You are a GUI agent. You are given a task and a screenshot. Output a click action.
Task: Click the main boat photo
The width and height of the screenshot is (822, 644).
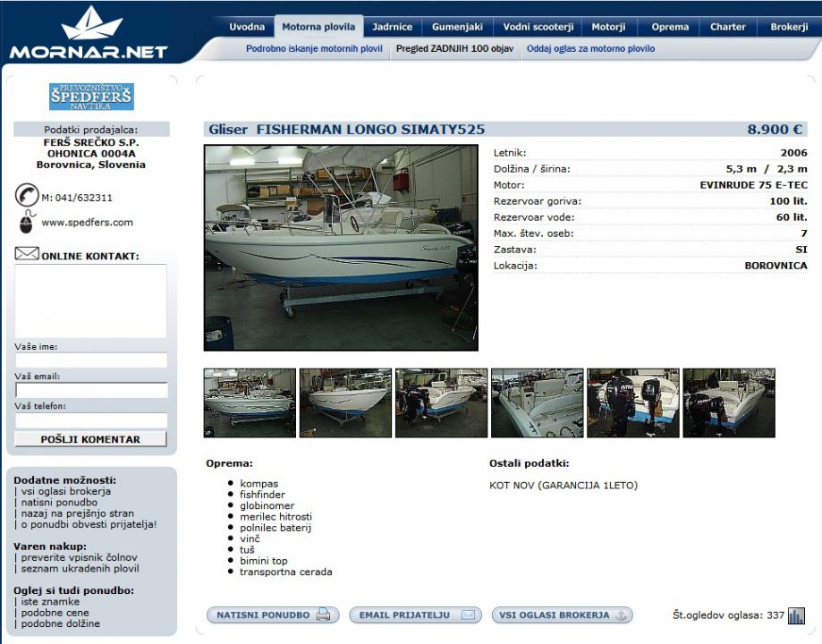(341, 248)
